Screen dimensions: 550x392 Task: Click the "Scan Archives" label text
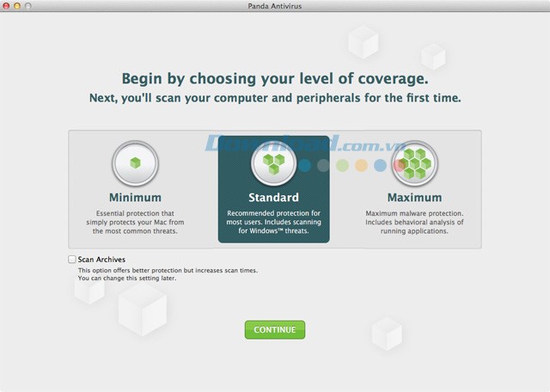(101, 259)
